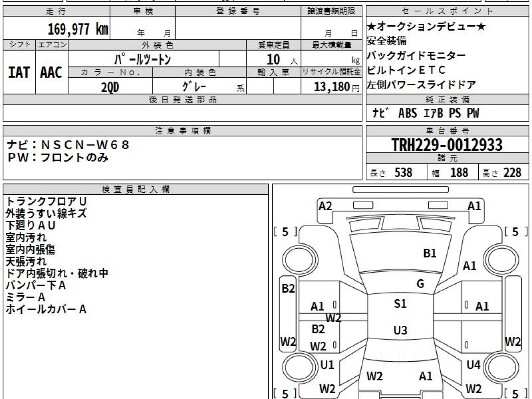Click the inspector note バンパー下A
Viewport: 532px width, 399px height.
36,285
